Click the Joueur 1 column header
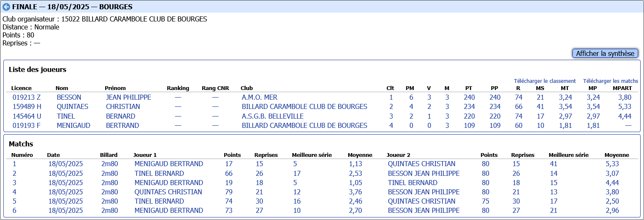 pos(145,155)
